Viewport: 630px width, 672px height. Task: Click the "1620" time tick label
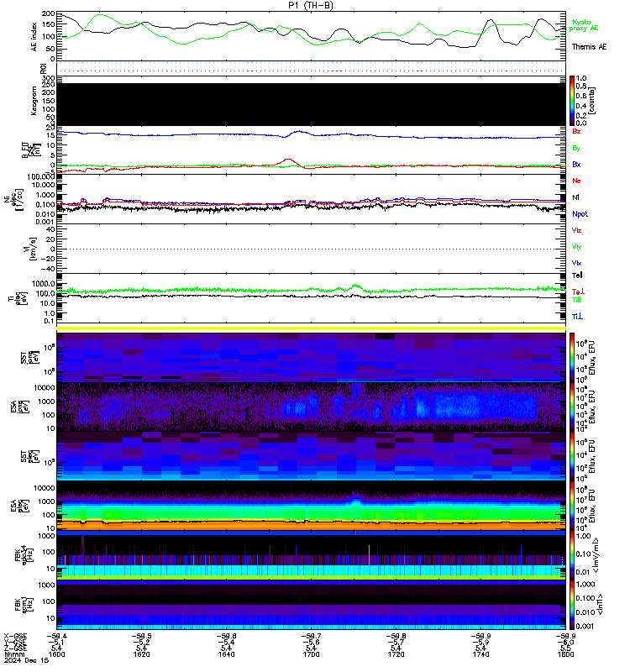141,654
